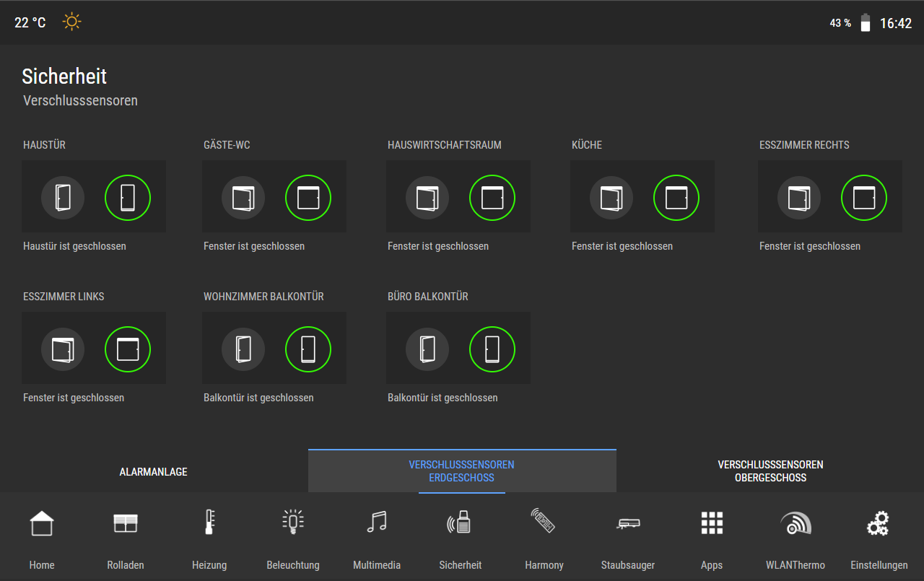Click Hauswirtschaftsraum closed-window green icon

pyautogui.click(x=492, y=198)
